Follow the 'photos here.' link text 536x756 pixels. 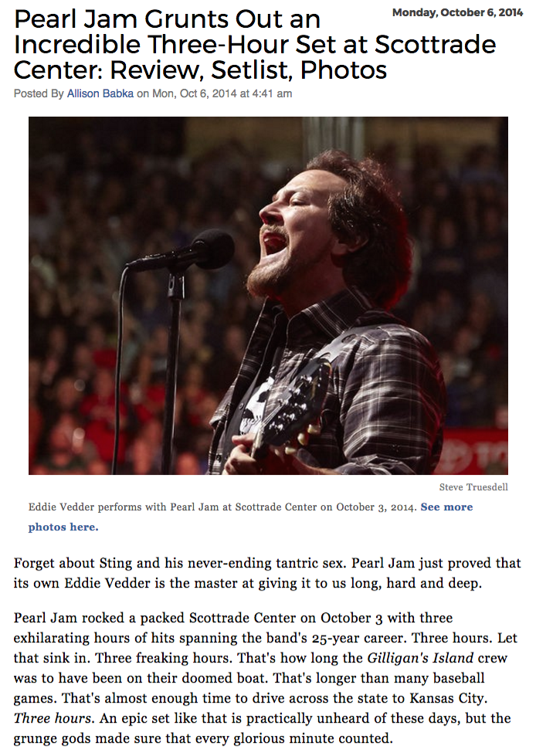tap(63, 527)
